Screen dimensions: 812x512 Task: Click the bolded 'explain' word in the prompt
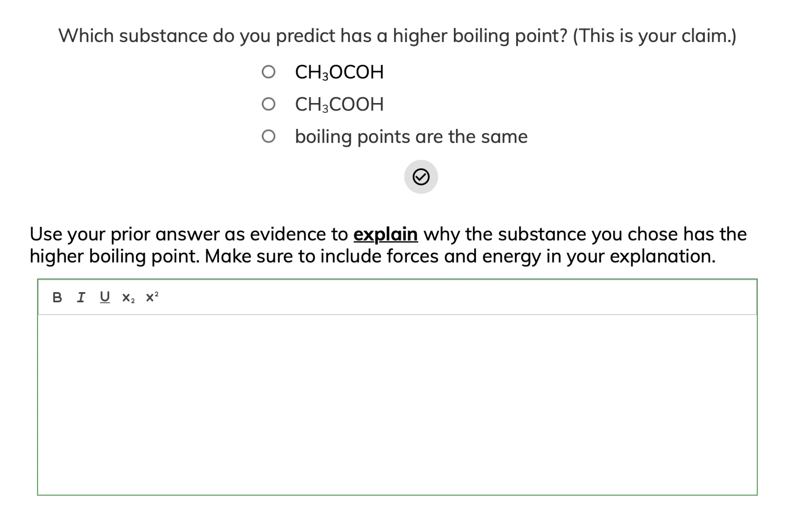click(385, 234)
